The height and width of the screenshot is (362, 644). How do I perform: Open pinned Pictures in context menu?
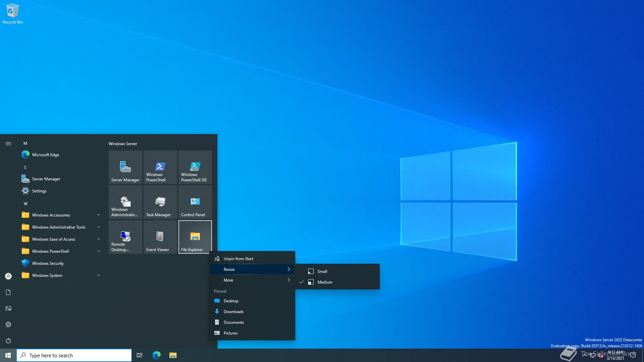click(252, 333)
